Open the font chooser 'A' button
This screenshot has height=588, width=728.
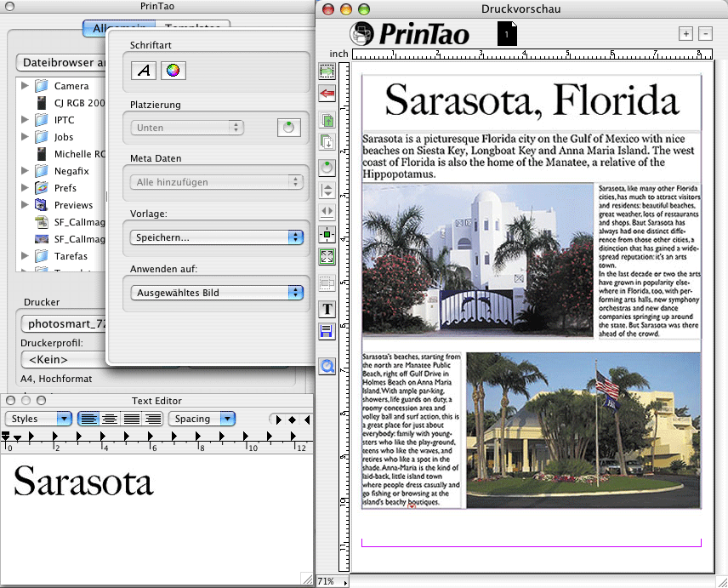coord(143,71)
